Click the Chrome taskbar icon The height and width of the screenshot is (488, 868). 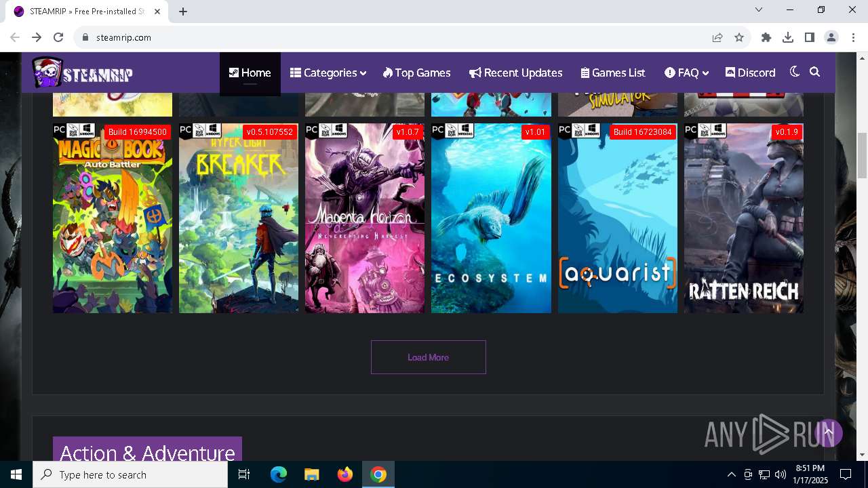pos(378,474)
